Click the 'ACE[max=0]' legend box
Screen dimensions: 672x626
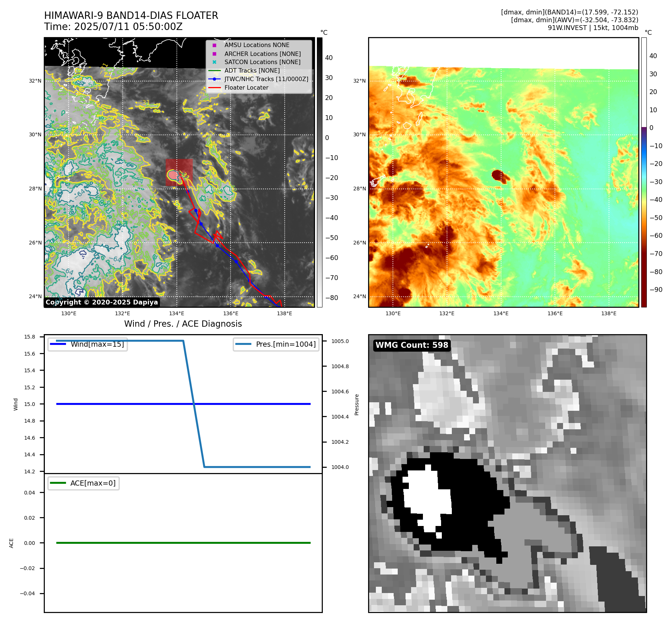(x=83, y=483)
